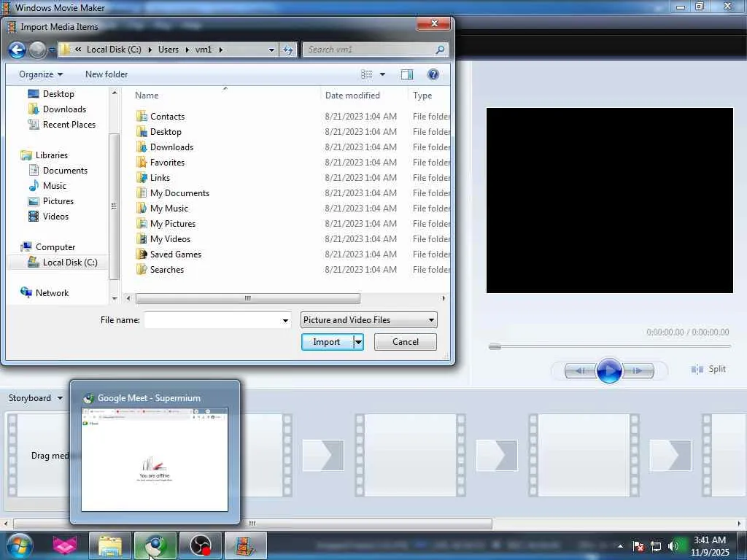Select the Searches folder icon
This screenshot has width=747, height=560.
click(142, 270)
